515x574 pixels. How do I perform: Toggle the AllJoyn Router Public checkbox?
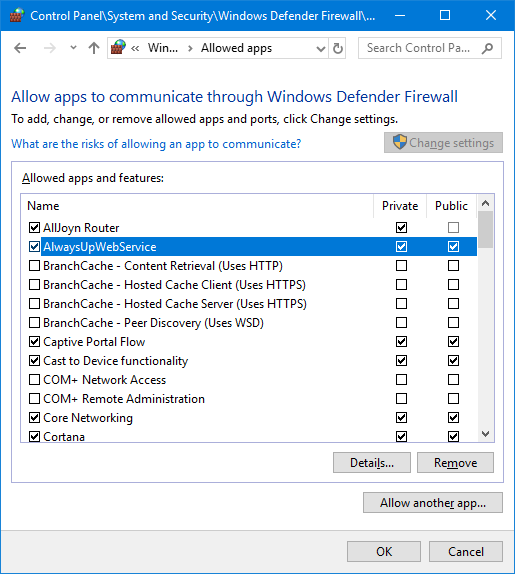coord(453,227)
